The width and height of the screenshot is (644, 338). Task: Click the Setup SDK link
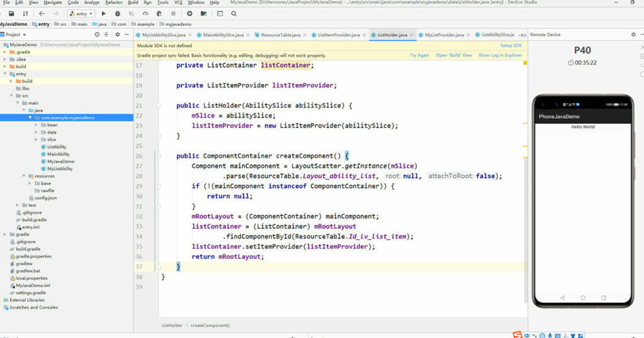[x=511, y=45]
